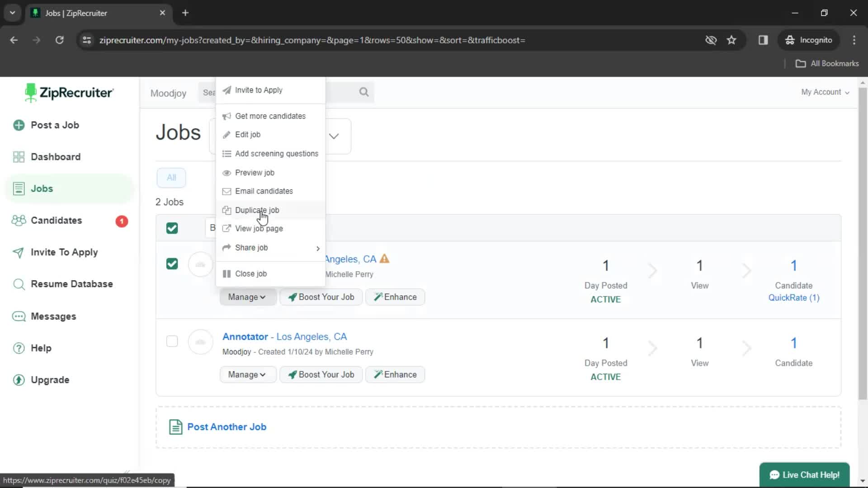Click the Email candidates envelope icon
This screenshot has width=868, height=488.
point(226,191)
